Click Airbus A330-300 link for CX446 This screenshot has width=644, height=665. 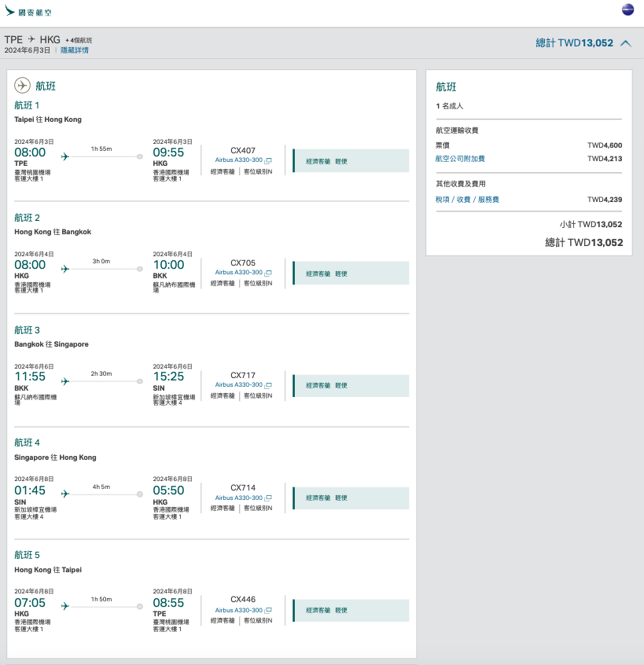point(238,610)
